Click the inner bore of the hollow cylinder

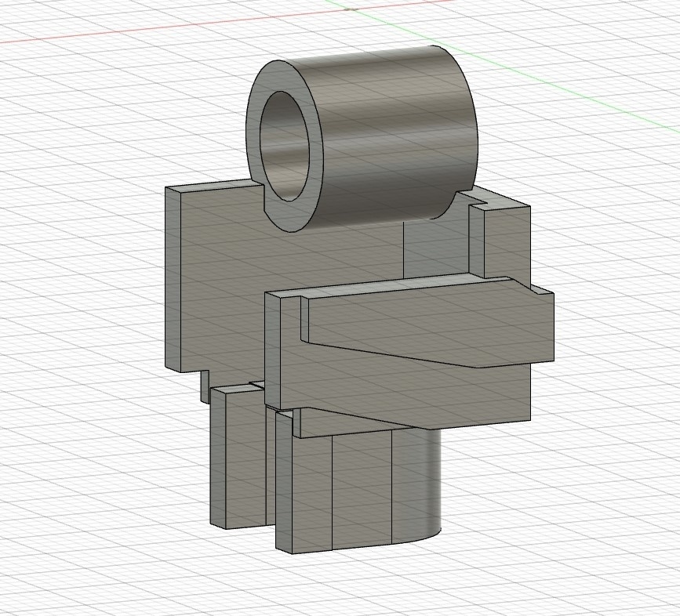pos(284,147)
